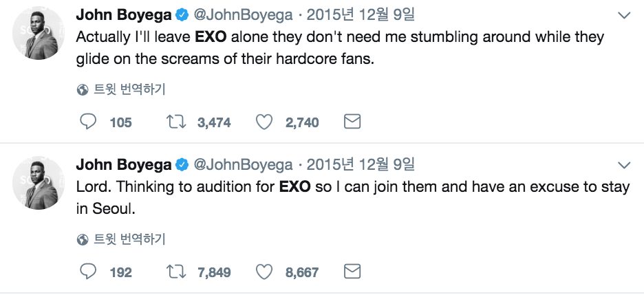Click the John Boyega name on first tweet
The width and height of the screenshot is (644, 295).
click(122, 14)
